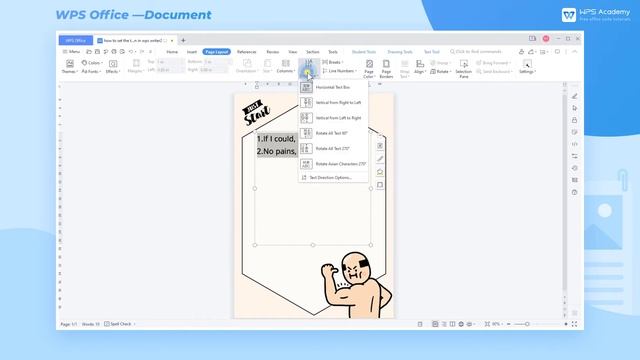Open the Columns dropdown
Viewport: 640px width, 360px height.
point(286,66)
